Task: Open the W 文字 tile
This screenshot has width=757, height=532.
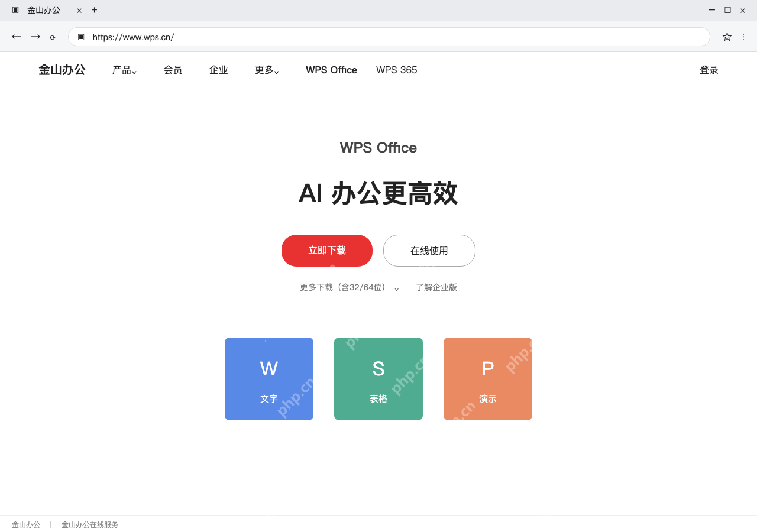Action: [269, 379]
